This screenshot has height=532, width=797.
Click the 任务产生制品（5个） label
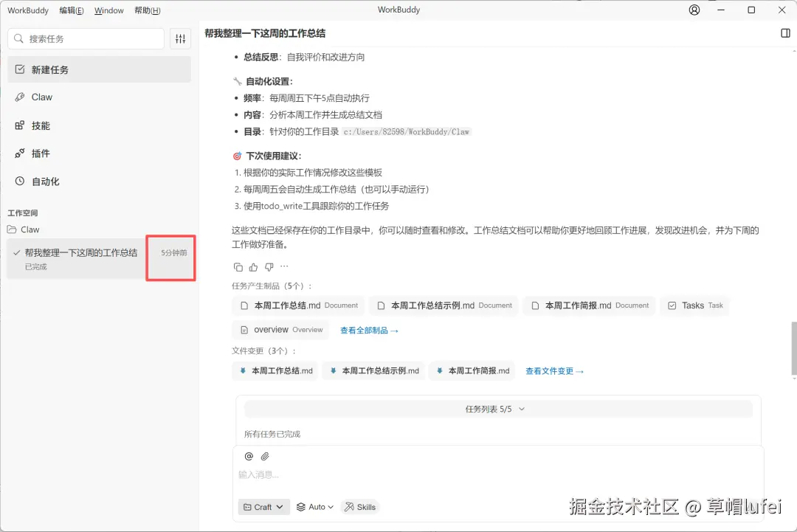pyautogui.click(x=272, y=286)
